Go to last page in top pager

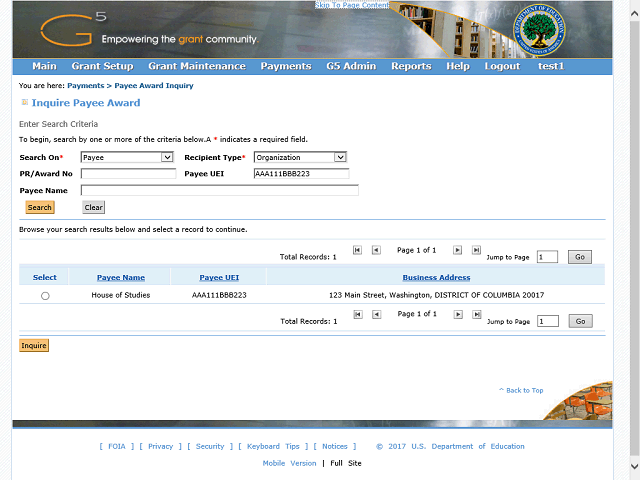(476, 250)
